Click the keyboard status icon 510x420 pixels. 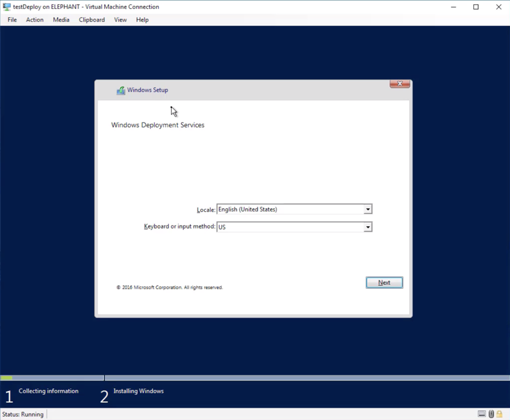482,414
